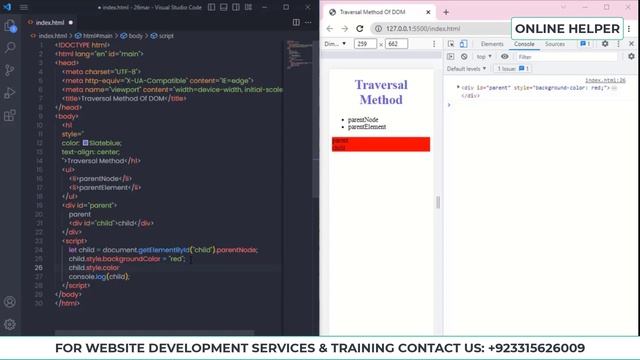Open the Source Control view
The height and width of the screenshot is (360, 640).
tap(10, 70)
